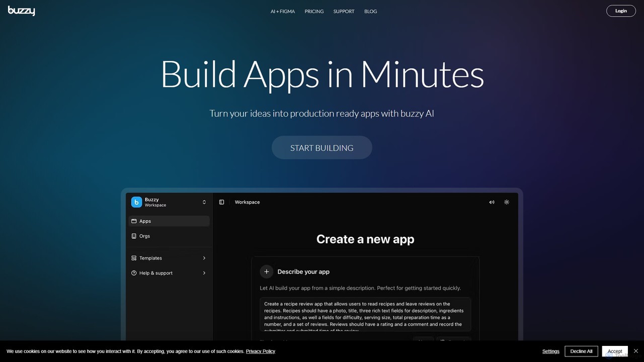Click the START BUILDING button
This screenshot has width=644, height=362.
point(322,147)
